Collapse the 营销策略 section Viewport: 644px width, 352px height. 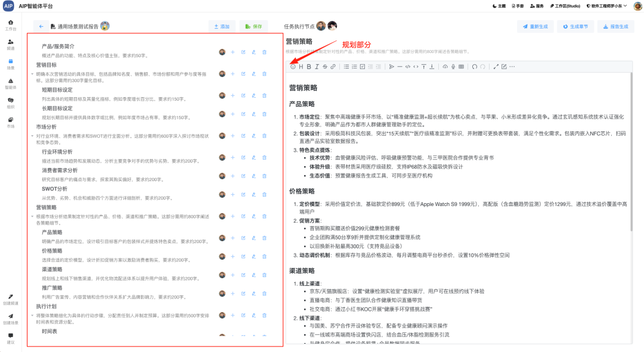point(32,216)
